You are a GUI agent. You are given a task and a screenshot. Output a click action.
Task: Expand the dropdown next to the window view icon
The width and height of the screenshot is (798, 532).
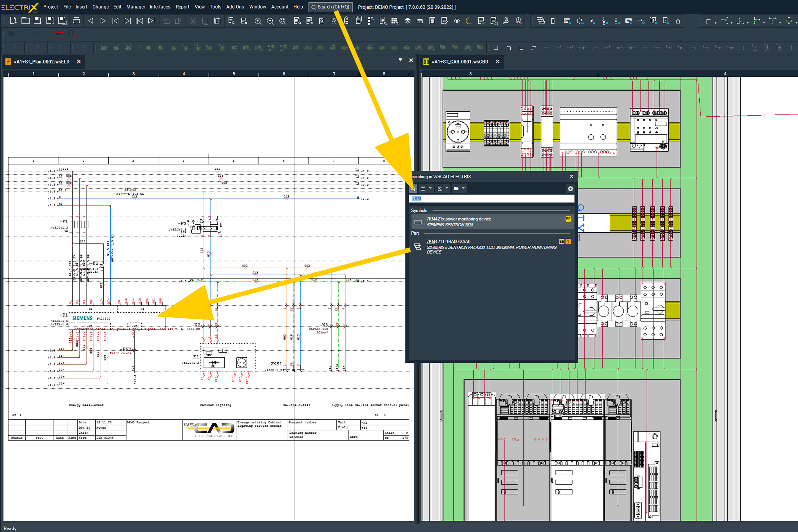coord(431,189)
